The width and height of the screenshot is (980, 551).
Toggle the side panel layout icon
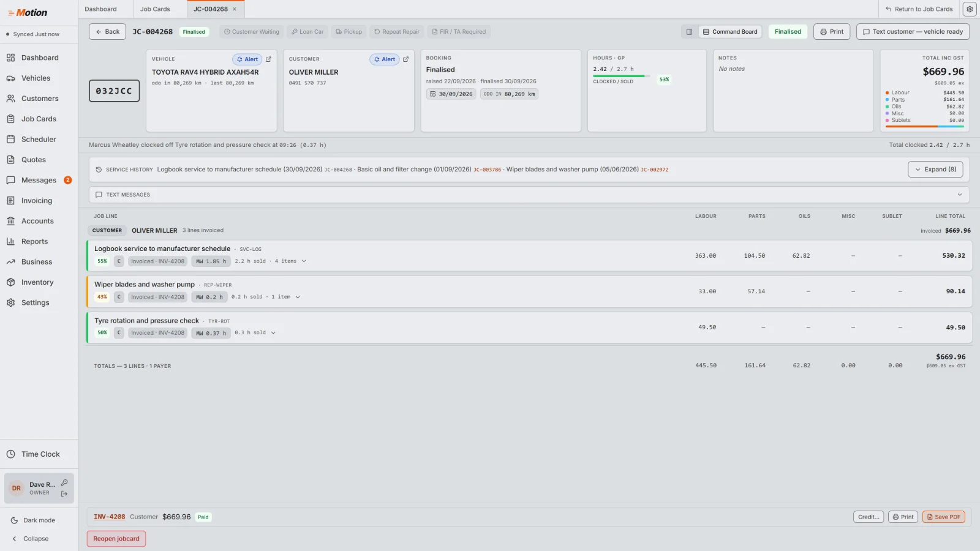point(689,32)
